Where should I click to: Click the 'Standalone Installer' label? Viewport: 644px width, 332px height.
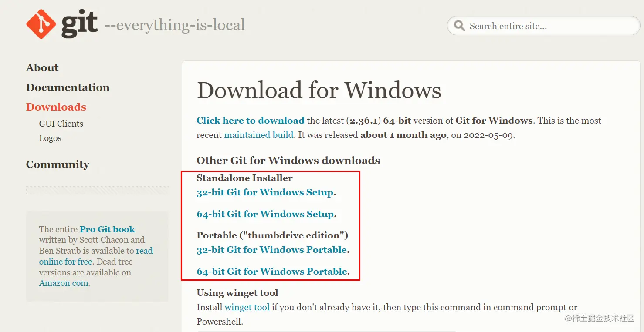pos(244,178)
